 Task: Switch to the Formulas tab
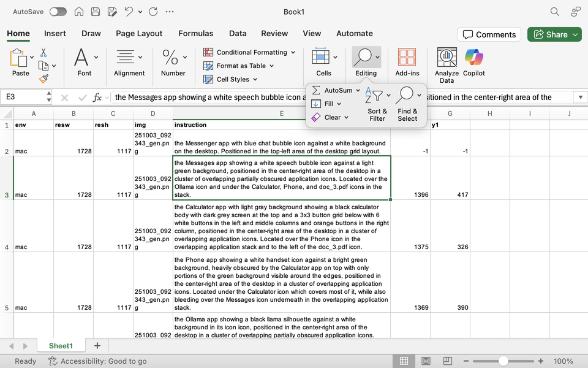click(195, 34)
